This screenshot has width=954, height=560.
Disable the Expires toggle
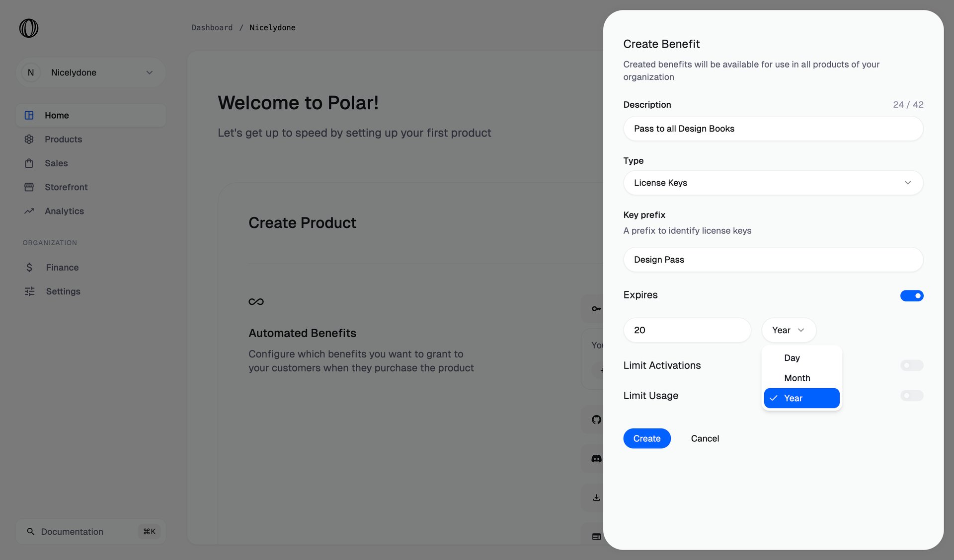[x=911, y=295]
